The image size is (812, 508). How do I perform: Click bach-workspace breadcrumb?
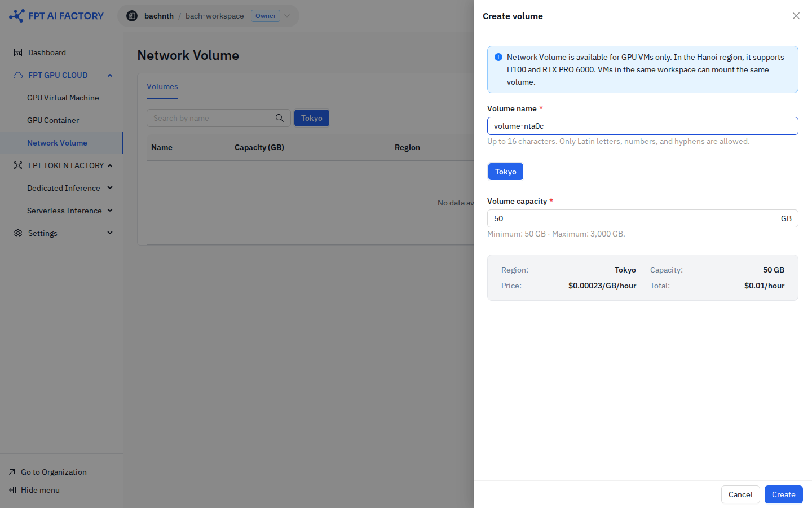[x=215, y=16]
